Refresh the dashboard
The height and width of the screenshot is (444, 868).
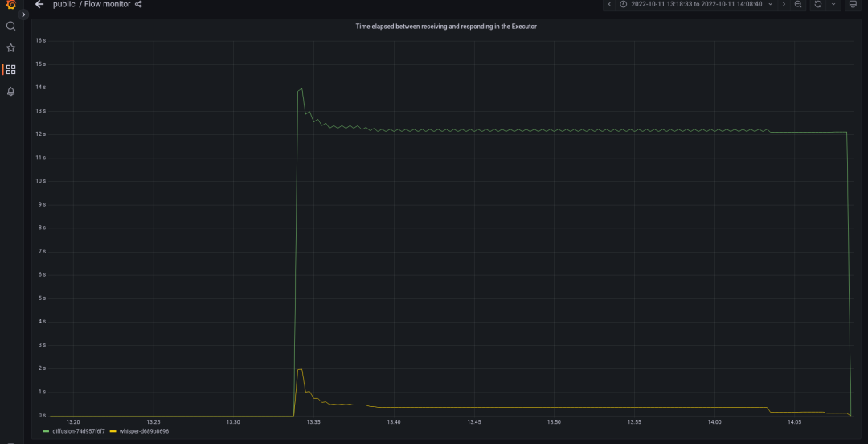tap(817, 5)
